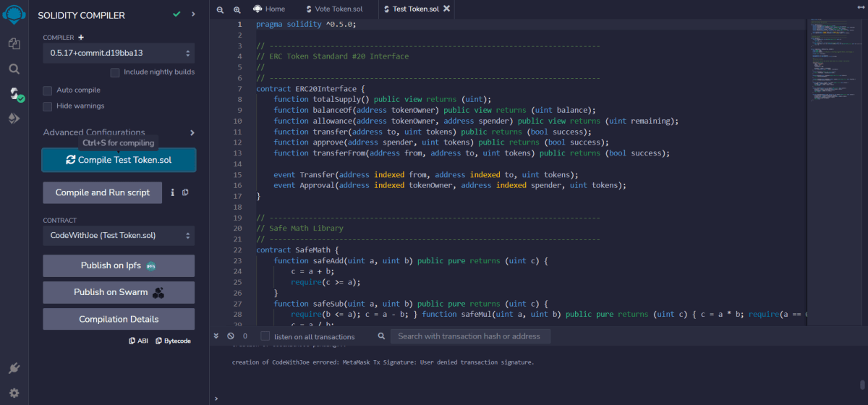The width and height of the screenshot is (868, 405).
Task: Open the CONTRACT selection dropdown
Action: (119, 235)
